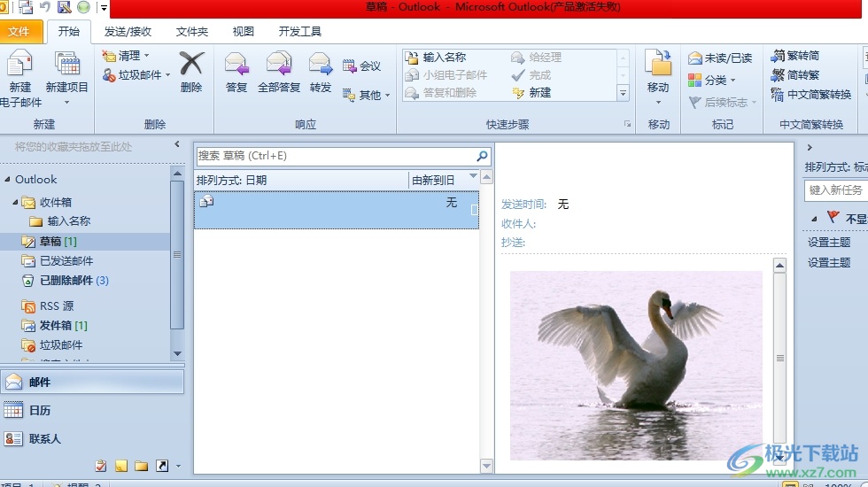Expand the quick steps gallery
This screenshot has width=868, height=487.
click(x=623, y=93)
